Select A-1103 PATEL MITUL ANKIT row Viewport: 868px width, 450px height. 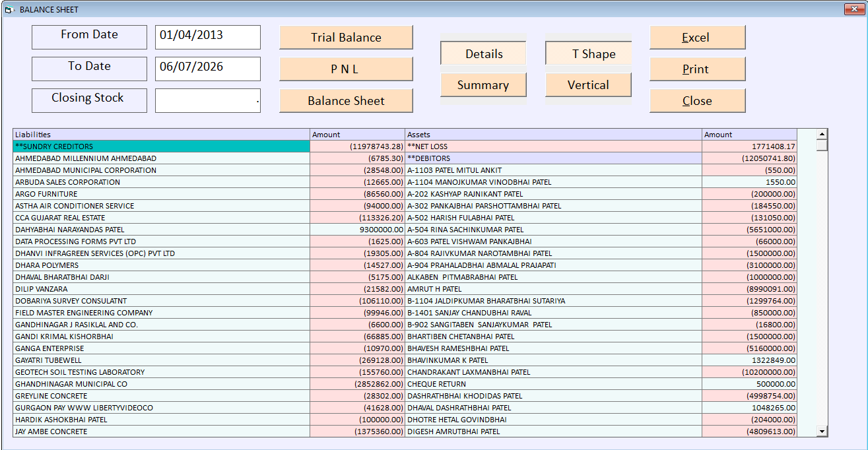[553, 170]
